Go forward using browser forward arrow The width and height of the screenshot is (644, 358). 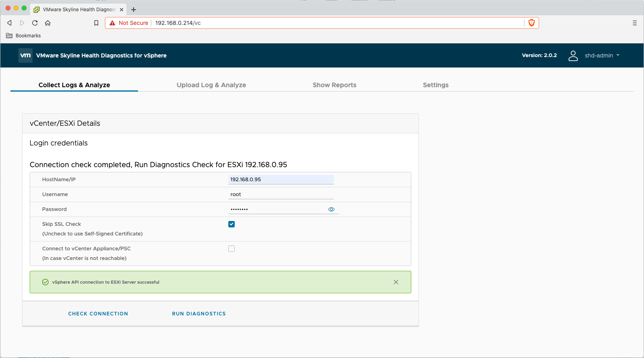click(22, 23)
